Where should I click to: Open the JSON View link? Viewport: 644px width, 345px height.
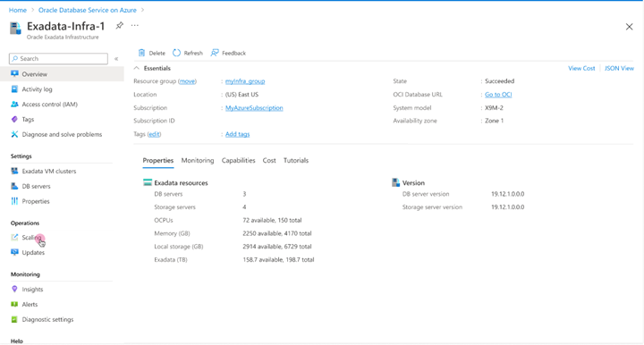(x=619, y=68)
